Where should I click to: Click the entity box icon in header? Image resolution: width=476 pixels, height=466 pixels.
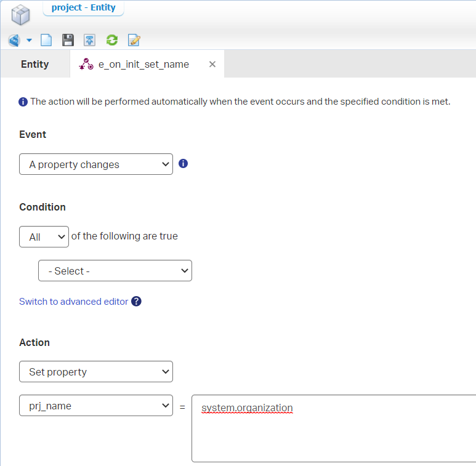tap(20, 15)
